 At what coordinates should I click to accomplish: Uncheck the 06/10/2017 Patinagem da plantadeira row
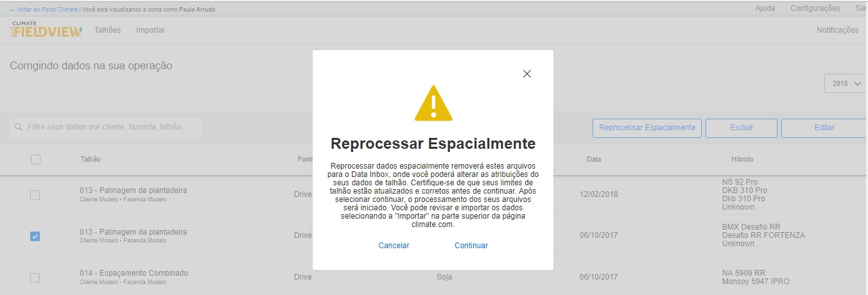[35, 236]
